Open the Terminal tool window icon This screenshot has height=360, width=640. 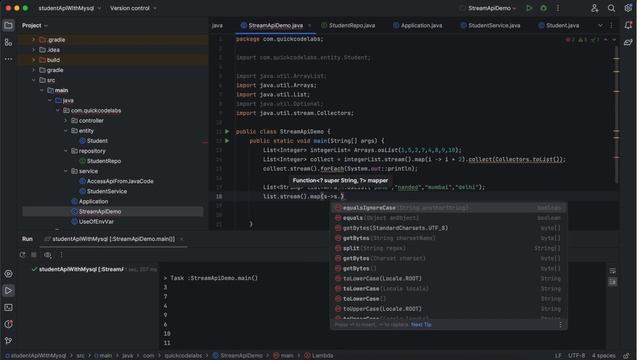(8, 308)
